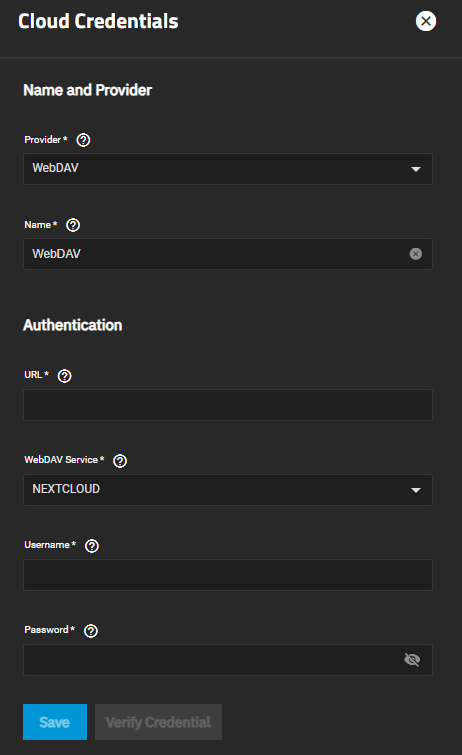Screen dimensions: 462x755
Task: Close the Cloud Credentials panel
Action: click(x=426, y=21)
